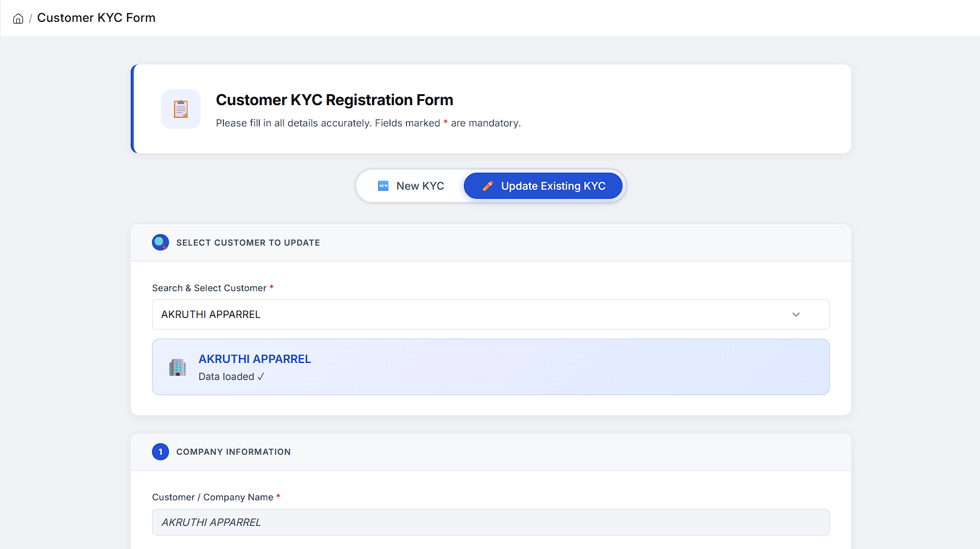Image resolution: width=980 pixels, height=549 pixels.
Task: Click the step 1 number badge
Action: (160, 452)
